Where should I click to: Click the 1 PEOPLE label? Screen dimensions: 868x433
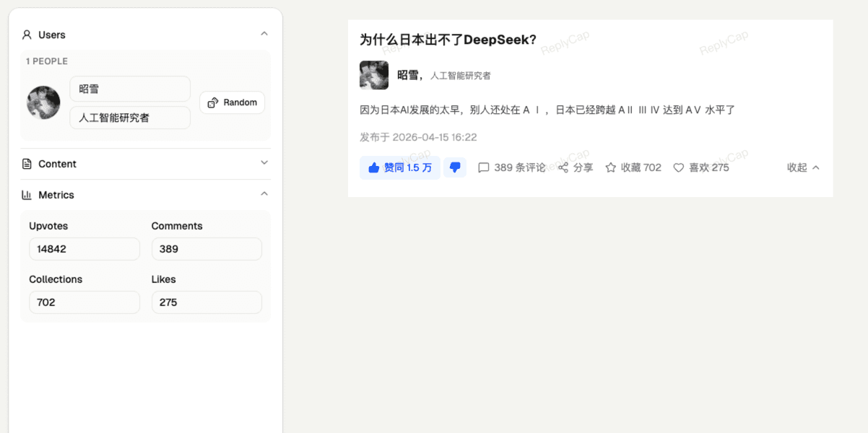tap(47, 61)
